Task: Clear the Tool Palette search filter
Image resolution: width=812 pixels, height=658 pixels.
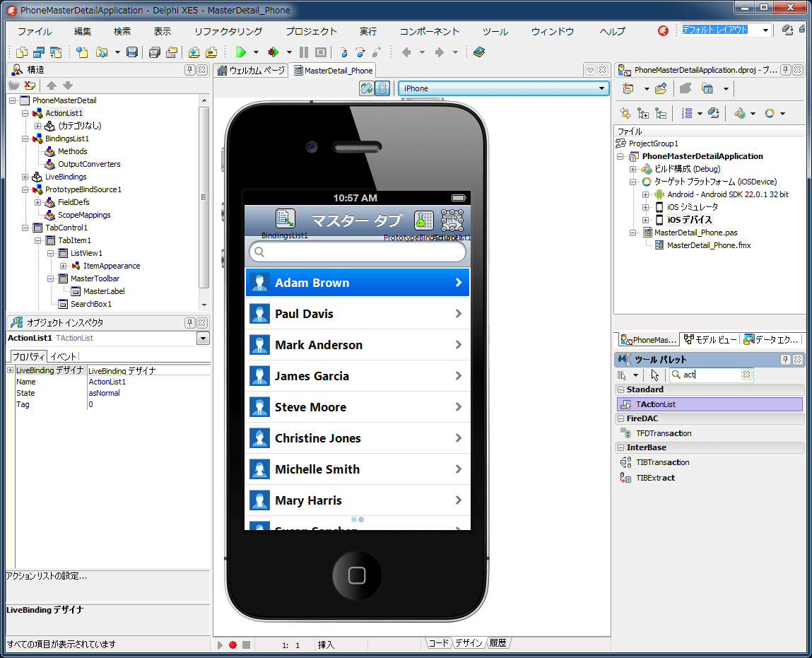Action: coord(746,375)
